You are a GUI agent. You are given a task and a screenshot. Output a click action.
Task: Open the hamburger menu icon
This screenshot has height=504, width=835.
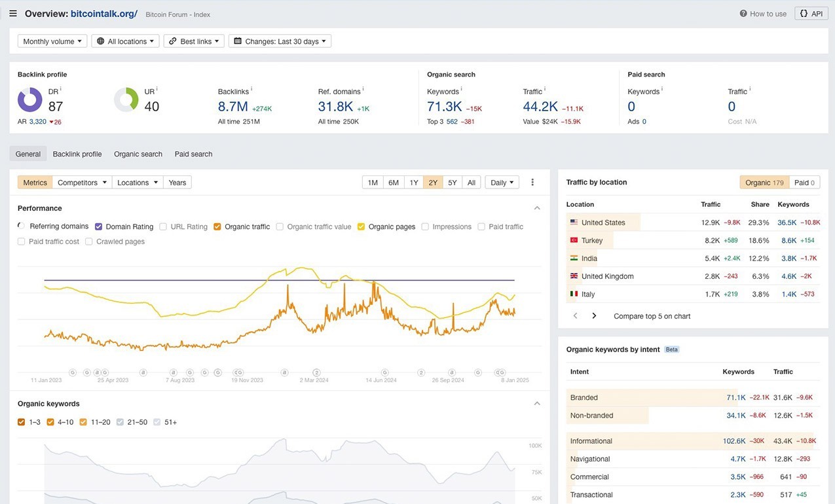pos(13,13)
